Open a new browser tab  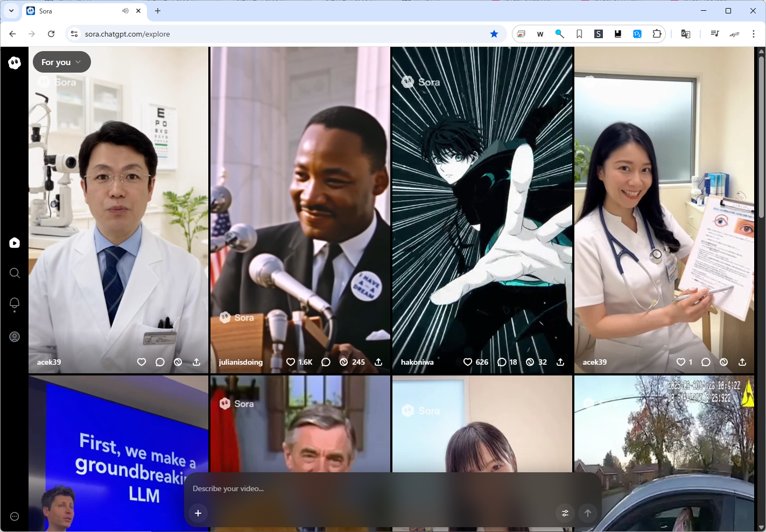(158, 11)
